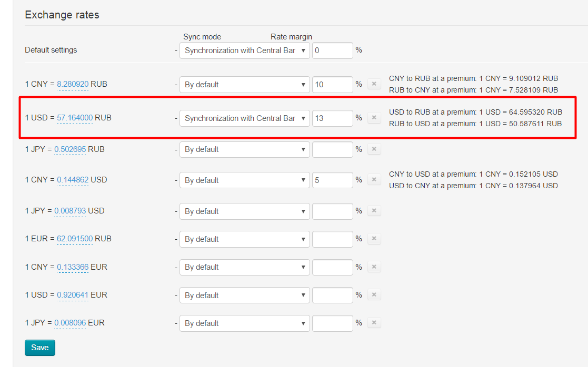Image resolution: width=588 pixels, height=367 pixels.
Task: Open the Default settings sync mode dropdown
Action: click(x=244, y=50)
